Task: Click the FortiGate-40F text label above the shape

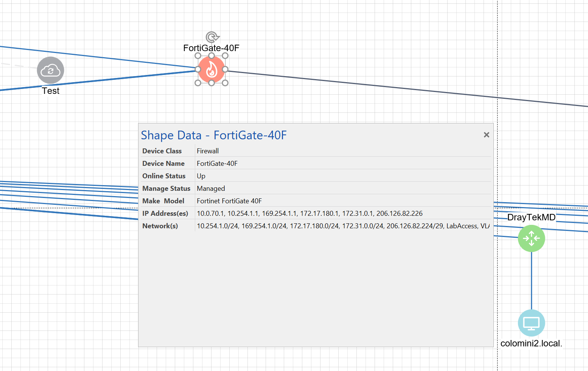Action: point(211,48)
